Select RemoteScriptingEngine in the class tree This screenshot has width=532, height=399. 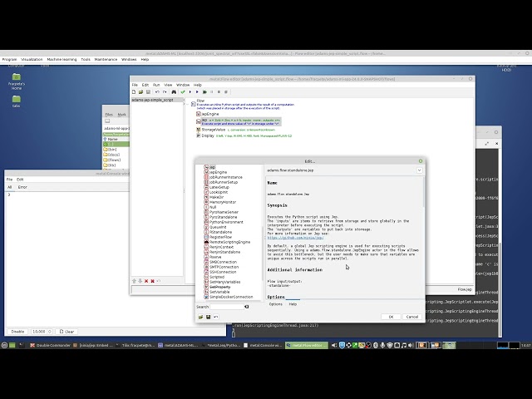[x=229, y=242]
